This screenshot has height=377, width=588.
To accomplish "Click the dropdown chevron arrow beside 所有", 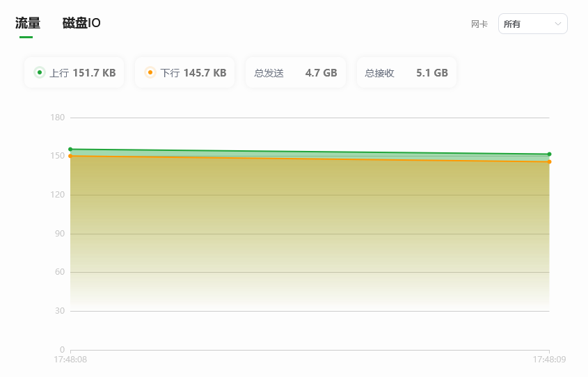I will pos(557,24).
